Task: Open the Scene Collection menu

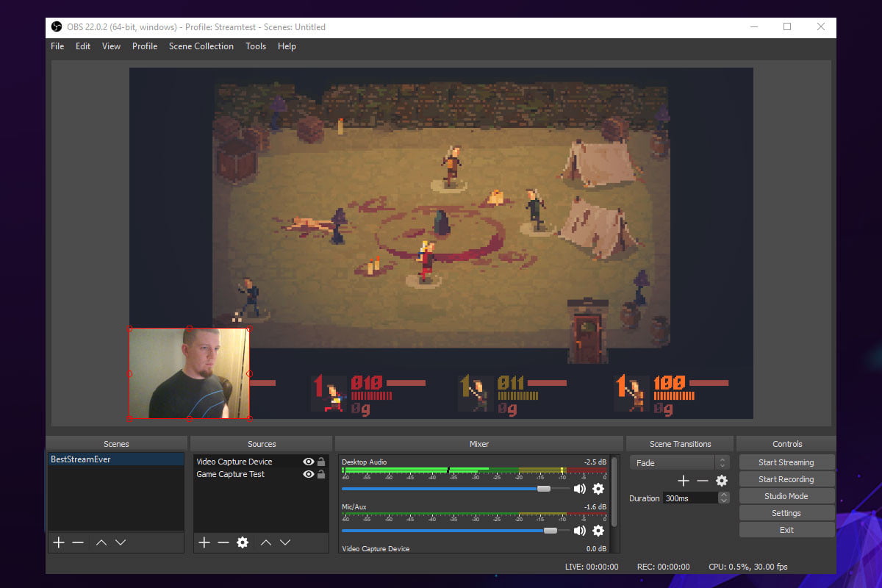Action: click(x=201, y=46)
